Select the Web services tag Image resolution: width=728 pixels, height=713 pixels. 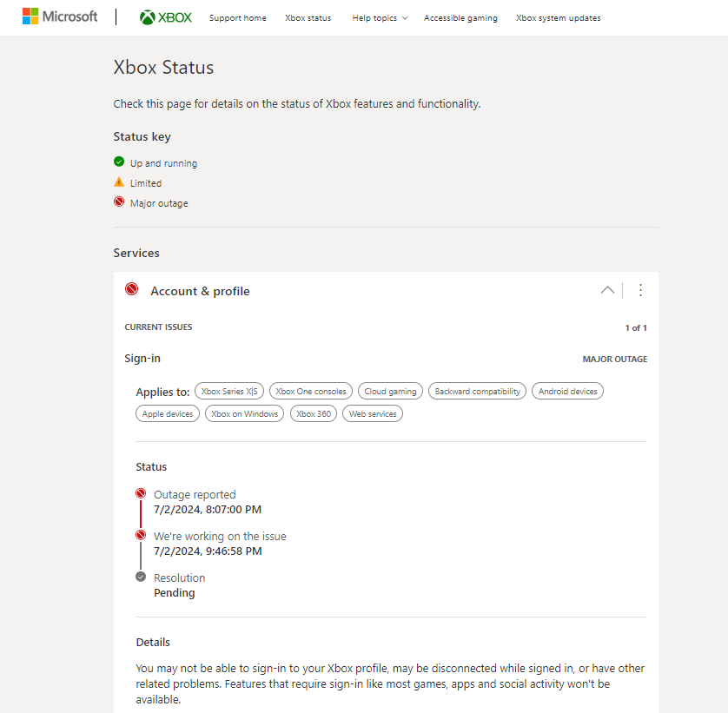(x=373, y=414)
